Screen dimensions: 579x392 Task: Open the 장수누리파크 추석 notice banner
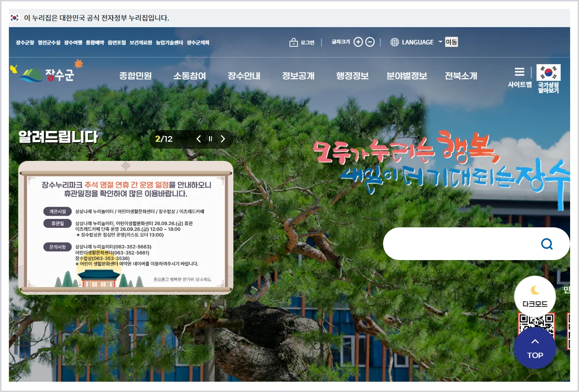tap(126, 228)
